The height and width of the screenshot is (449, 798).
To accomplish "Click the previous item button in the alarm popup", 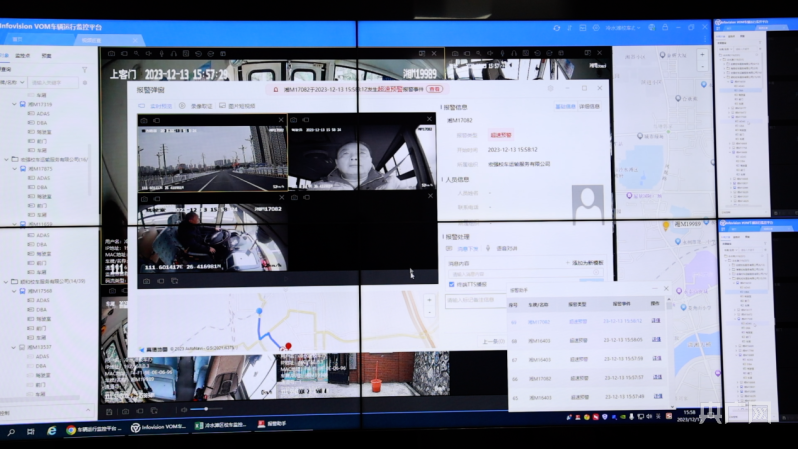I will [493, 341].
